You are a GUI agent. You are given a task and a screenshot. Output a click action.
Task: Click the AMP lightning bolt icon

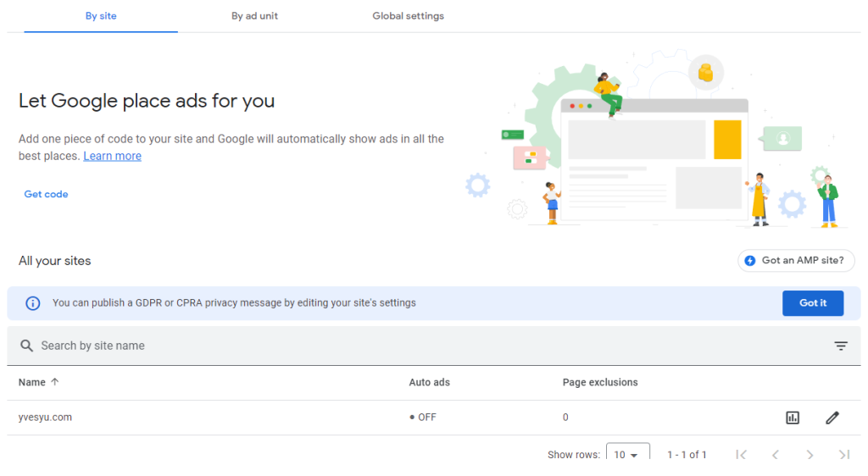(x=750, y=260)
